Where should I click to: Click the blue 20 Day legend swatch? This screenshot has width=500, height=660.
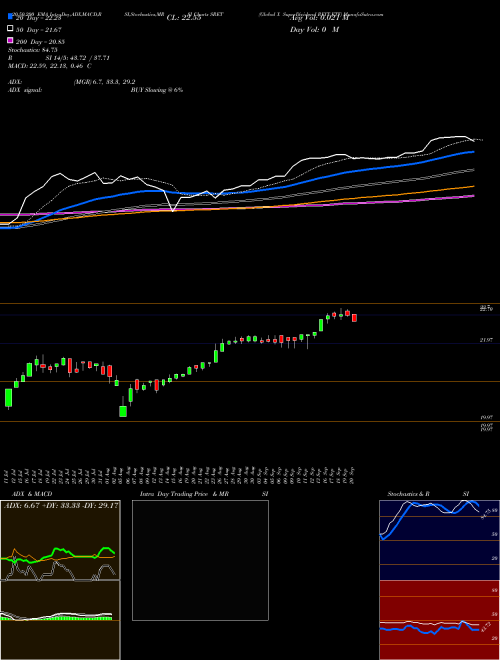[x=10, y=17]
